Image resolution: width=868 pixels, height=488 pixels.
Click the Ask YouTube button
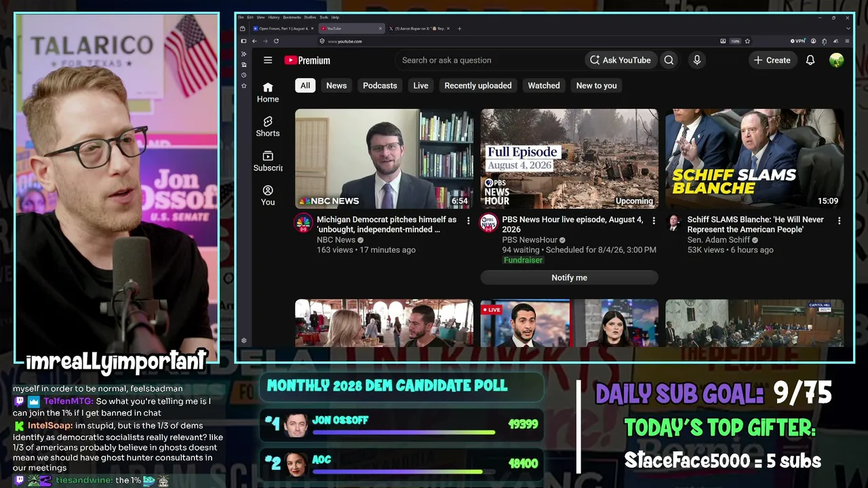tap(620, 60)
